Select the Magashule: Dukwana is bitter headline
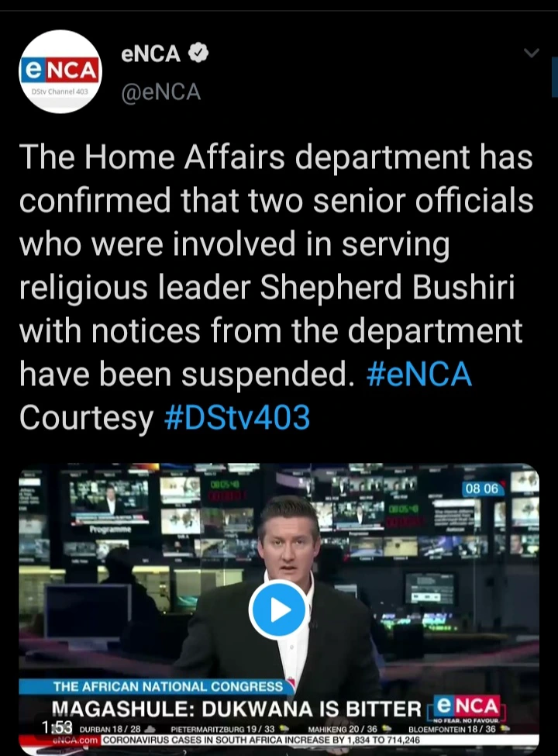This screenshot has height=756, width=558. click(x=236, y=708)
